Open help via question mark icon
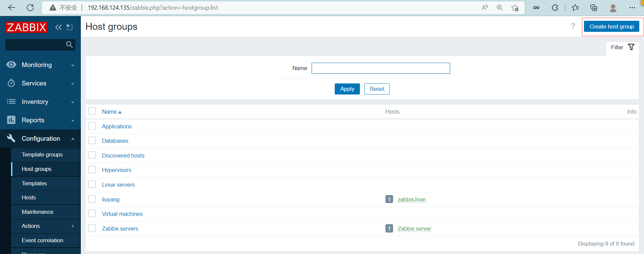The width and height of the screenshot is (644, 254). pos(573,26)
